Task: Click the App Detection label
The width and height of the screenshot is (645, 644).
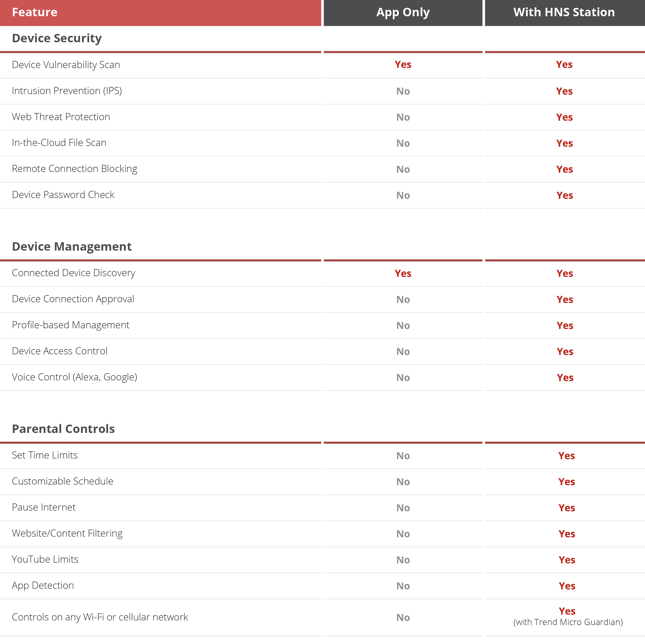Action: (x=43, y=586)
